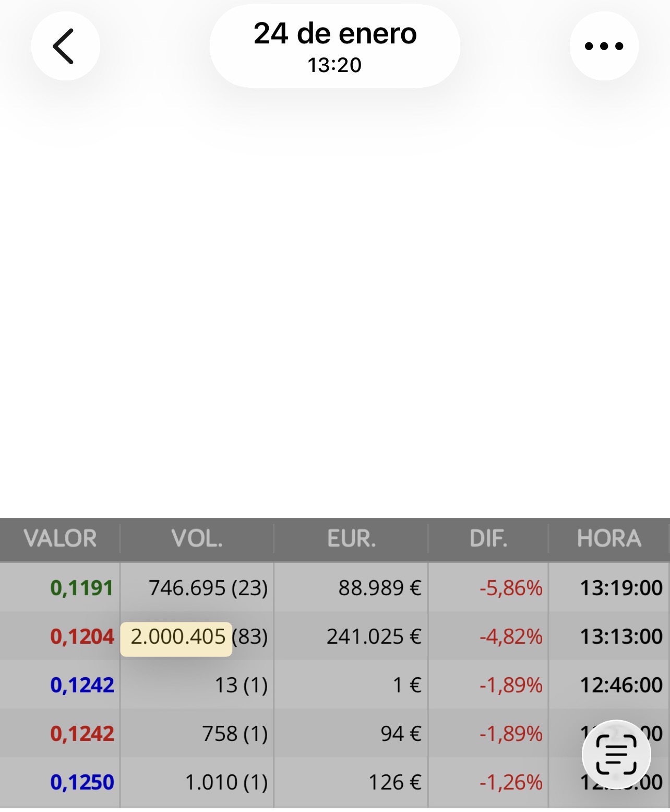670x812 pixels.
Task: Select the -5,86% difference value
Action: (511, 588)
